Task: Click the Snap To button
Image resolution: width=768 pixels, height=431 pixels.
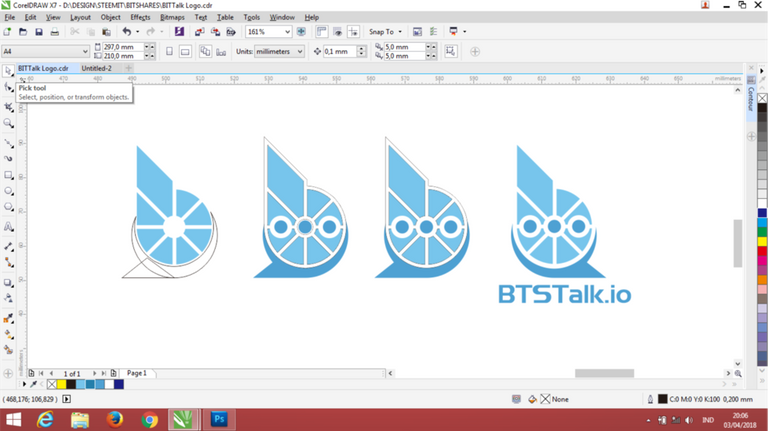Action: pos(384,32)
